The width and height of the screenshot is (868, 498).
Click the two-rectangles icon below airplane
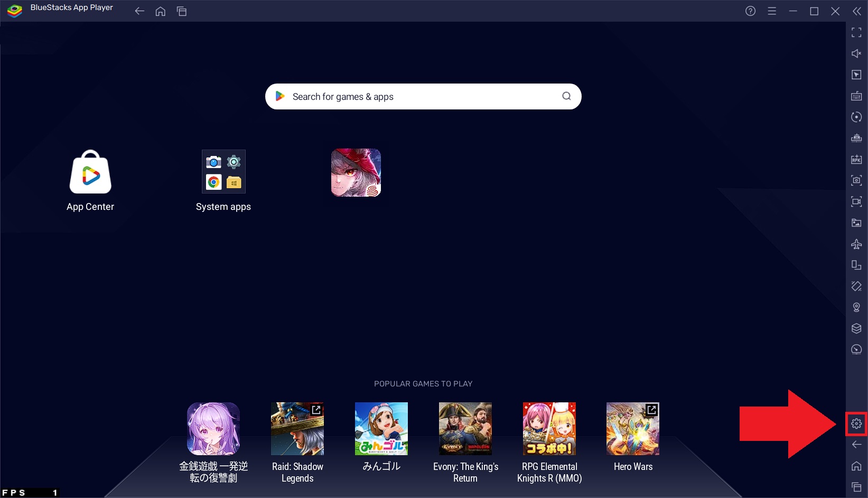pyautogui.click(x=856, y=265)
